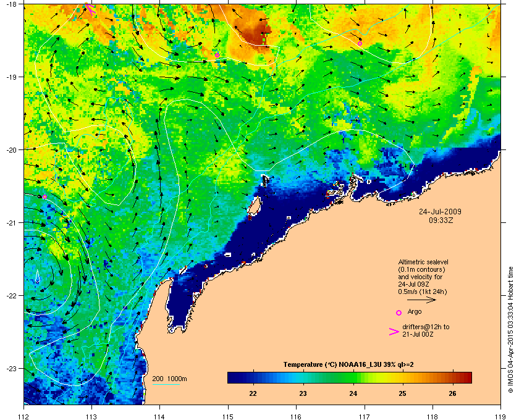Click the '24-Jul 09Z' legend line
The image size is (519, 420).
[412, 284]
